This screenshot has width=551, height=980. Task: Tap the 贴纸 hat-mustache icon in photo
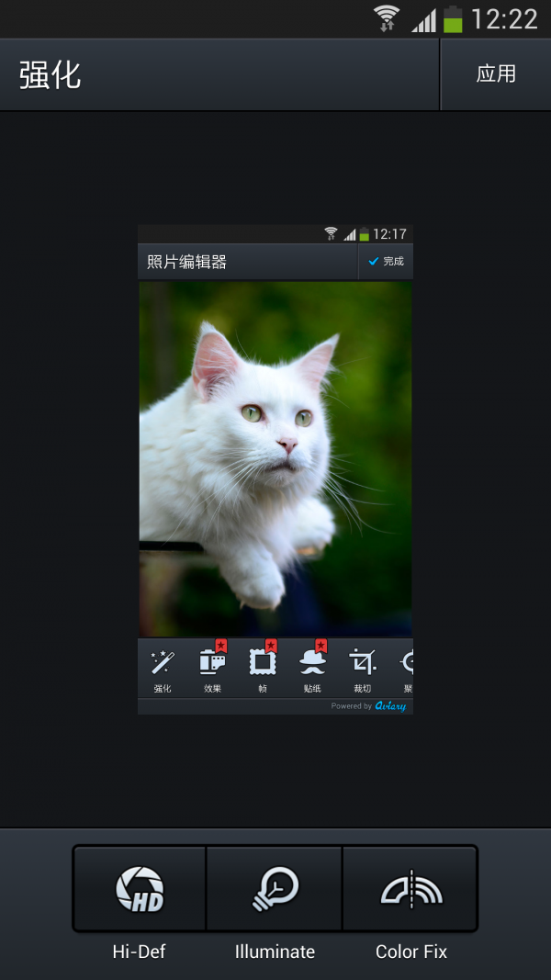coord(312,661)
